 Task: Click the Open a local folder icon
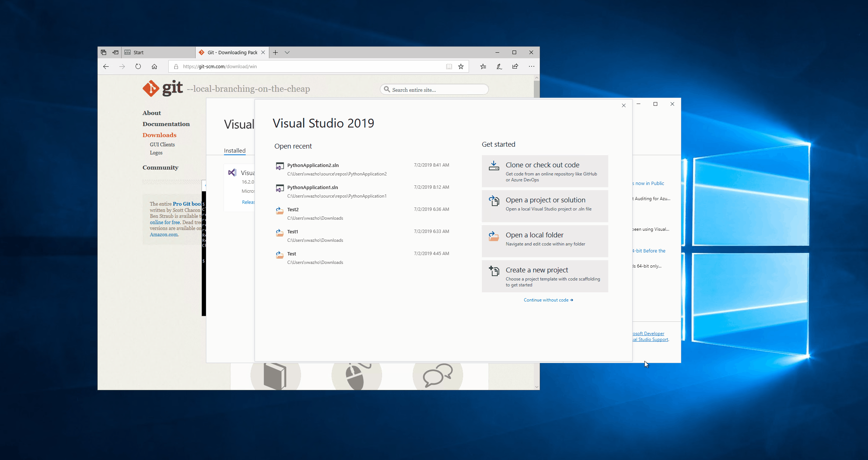pos(494,236)
